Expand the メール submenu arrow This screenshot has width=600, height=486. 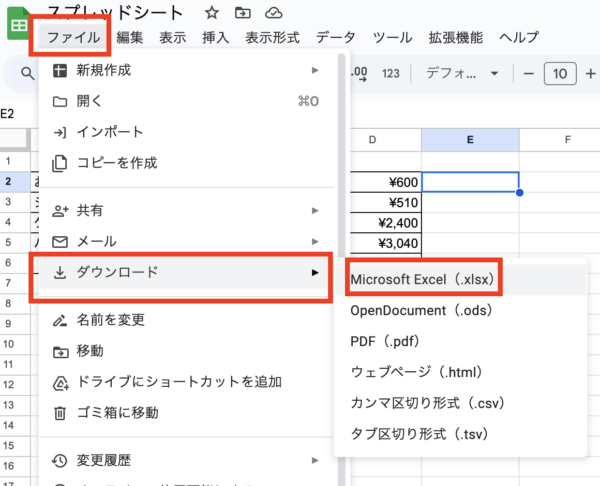click(315, 241)
